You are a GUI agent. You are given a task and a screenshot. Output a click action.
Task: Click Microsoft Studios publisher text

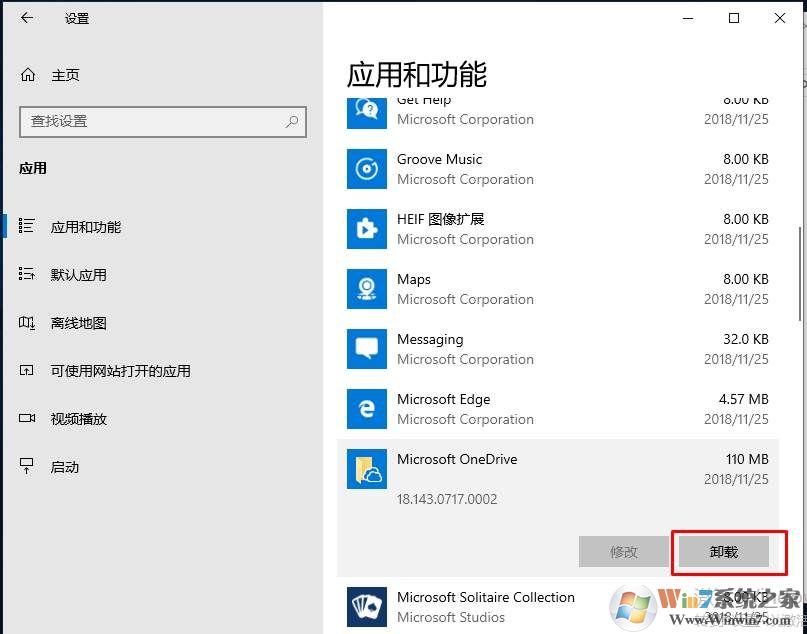[x=450, y=617]
